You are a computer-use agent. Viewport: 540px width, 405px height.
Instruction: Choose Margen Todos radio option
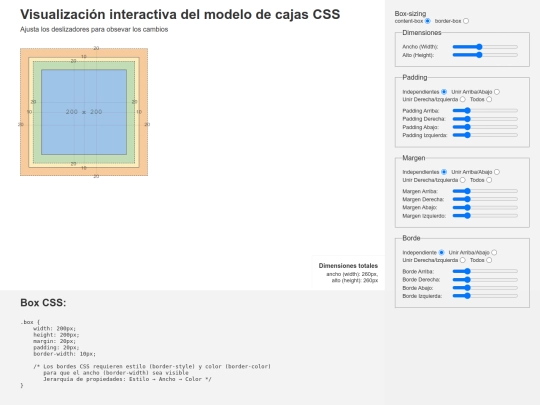[489, 180]
